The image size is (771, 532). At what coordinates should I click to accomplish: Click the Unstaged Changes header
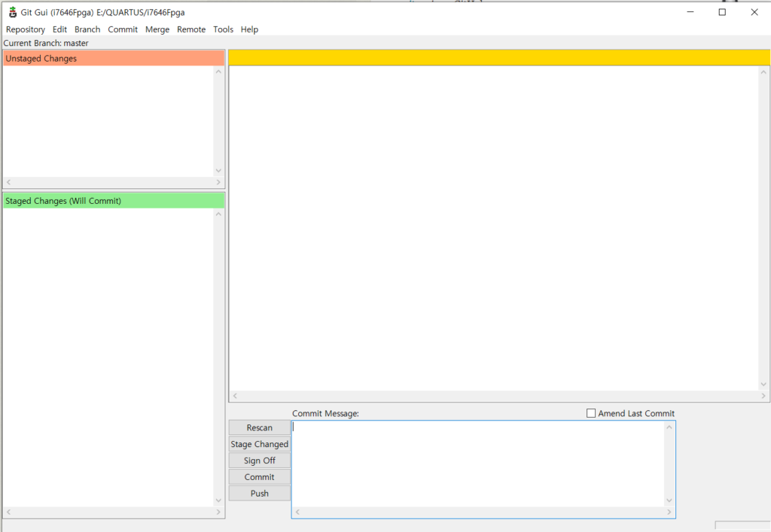tap(113, 59)
